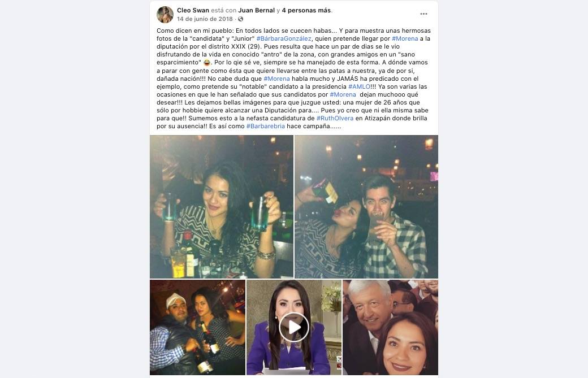Click the public audience globe icon
Screen dimensions: 588x378
click(x=241, y=19)
